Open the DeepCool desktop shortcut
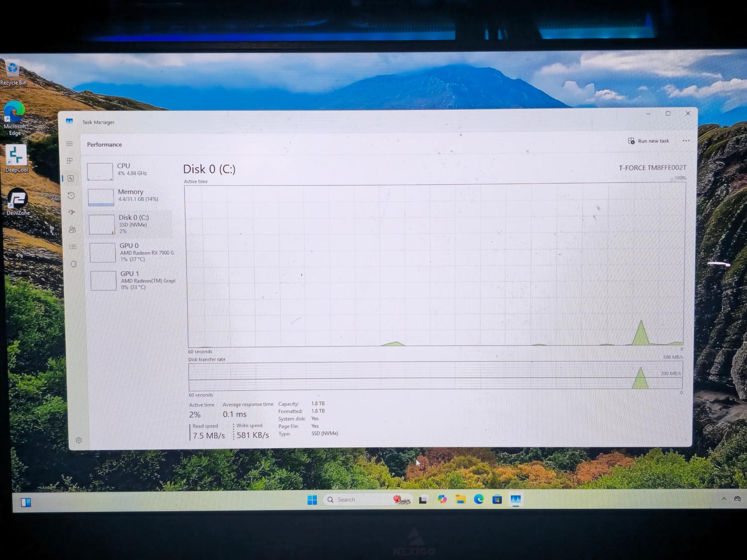747x560 pixels. click(x=16, y=159)
